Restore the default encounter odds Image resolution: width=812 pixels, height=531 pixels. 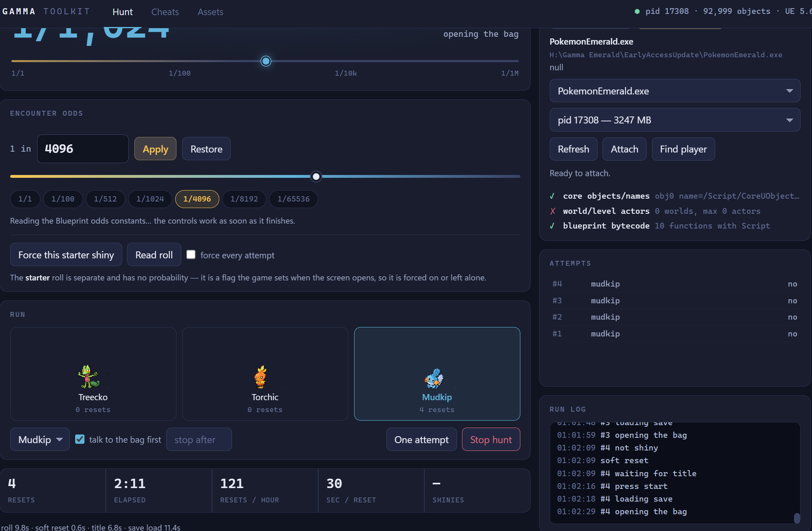206,149
